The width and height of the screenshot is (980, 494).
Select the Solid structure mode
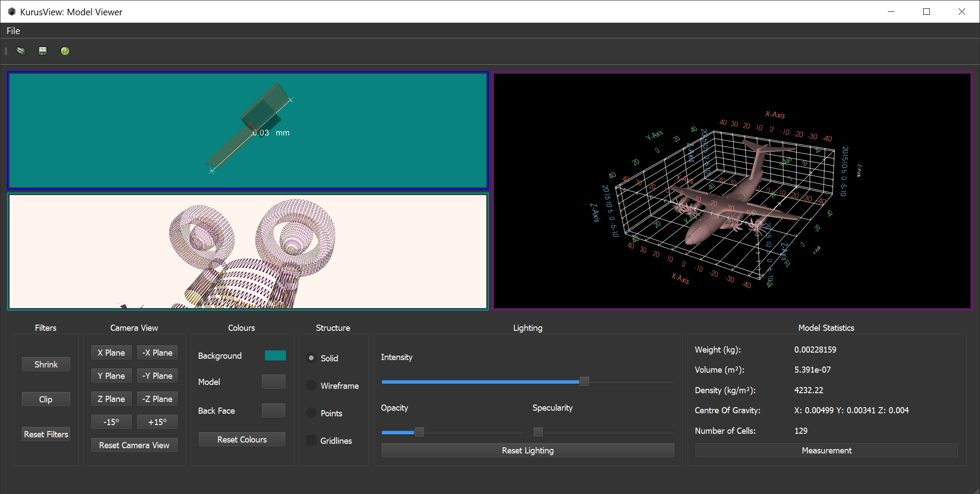click(x=311, y=358)
